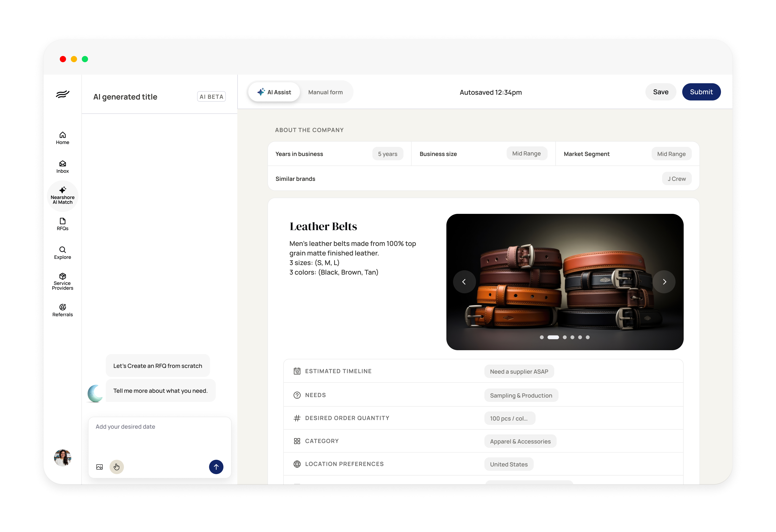The image size is (776, 532).
Task: Switch to Manual form mode
Action: click(325, 92)
